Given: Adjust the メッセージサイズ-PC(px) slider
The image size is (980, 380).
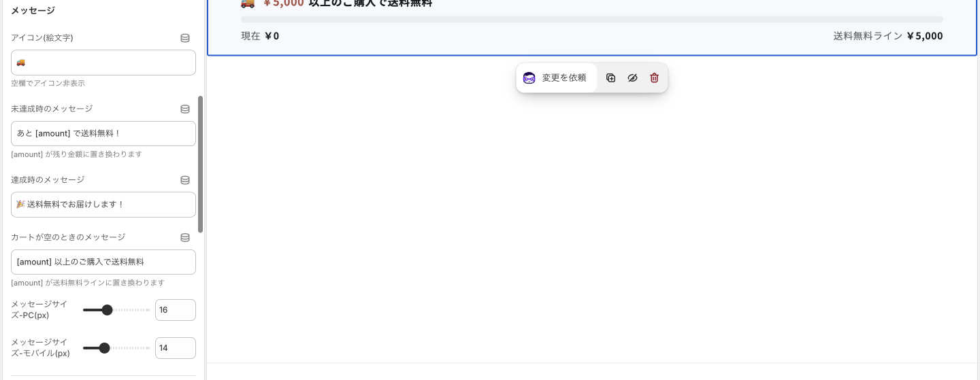Looking at the screenshot, I should (x=116, y=310).
